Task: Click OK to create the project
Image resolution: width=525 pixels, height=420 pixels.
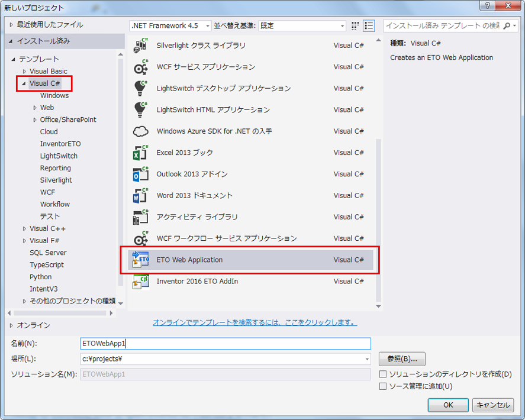Action: point(448,405)
